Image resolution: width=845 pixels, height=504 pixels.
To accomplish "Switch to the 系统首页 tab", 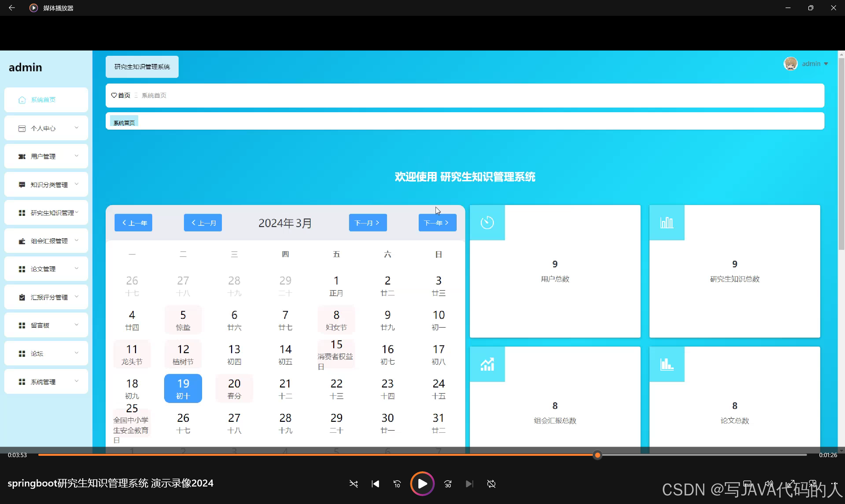I will [x=124, y=121].
